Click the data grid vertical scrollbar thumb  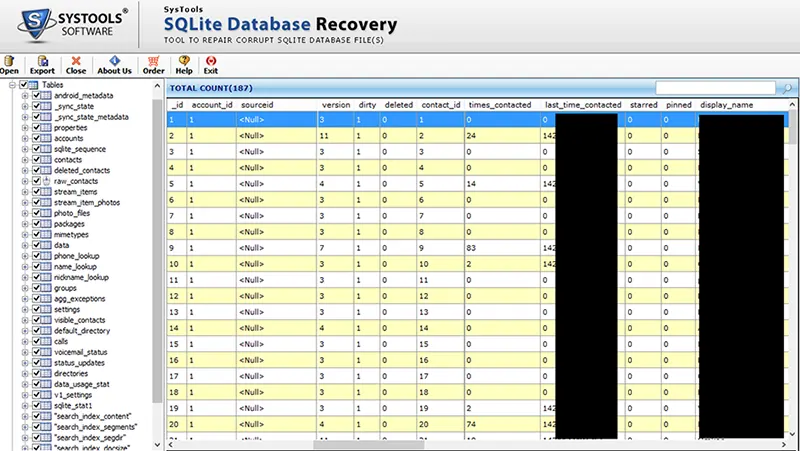[792, 128]
